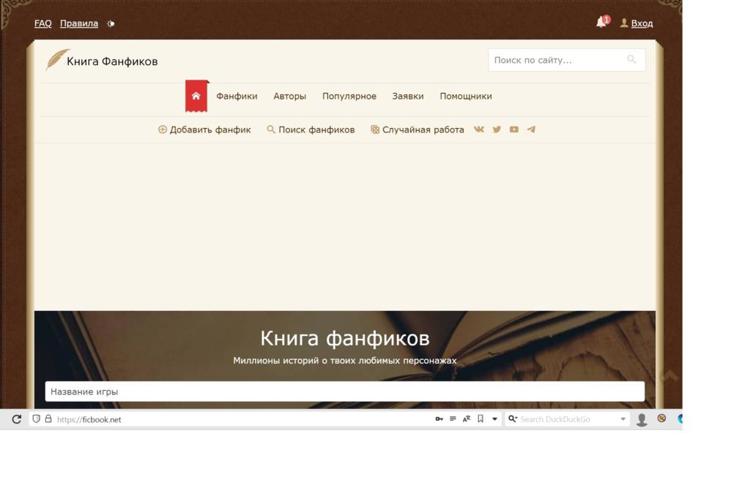Viewport: 750px width, 480px height.
Task: Focus the Search DuckDuckGo field
Action: (568, 419)
